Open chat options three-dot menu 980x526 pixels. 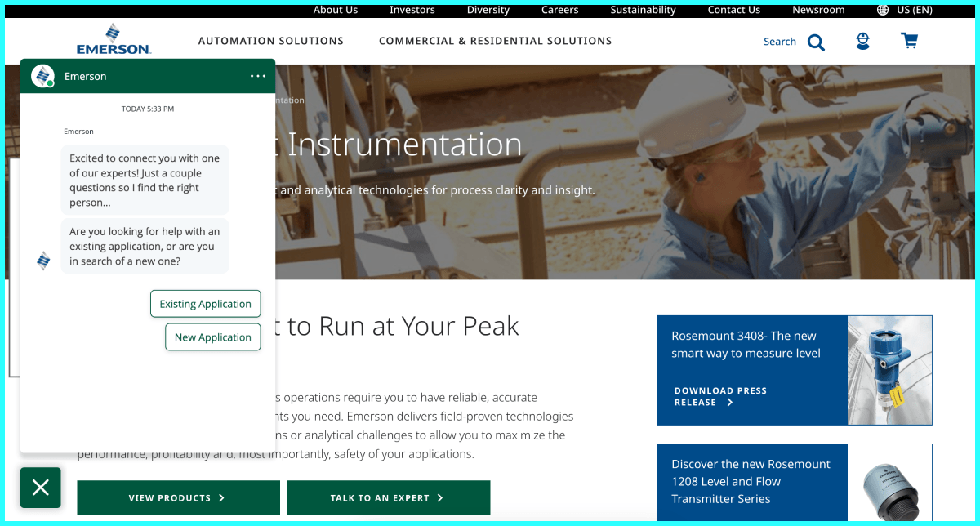pyautogui.click(x=258, y=76)
